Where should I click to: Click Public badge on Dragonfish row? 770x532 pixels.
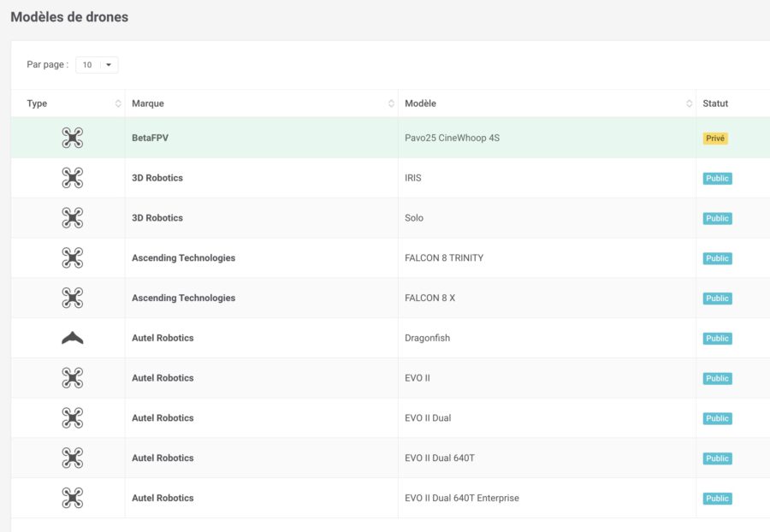coord(717,338)
